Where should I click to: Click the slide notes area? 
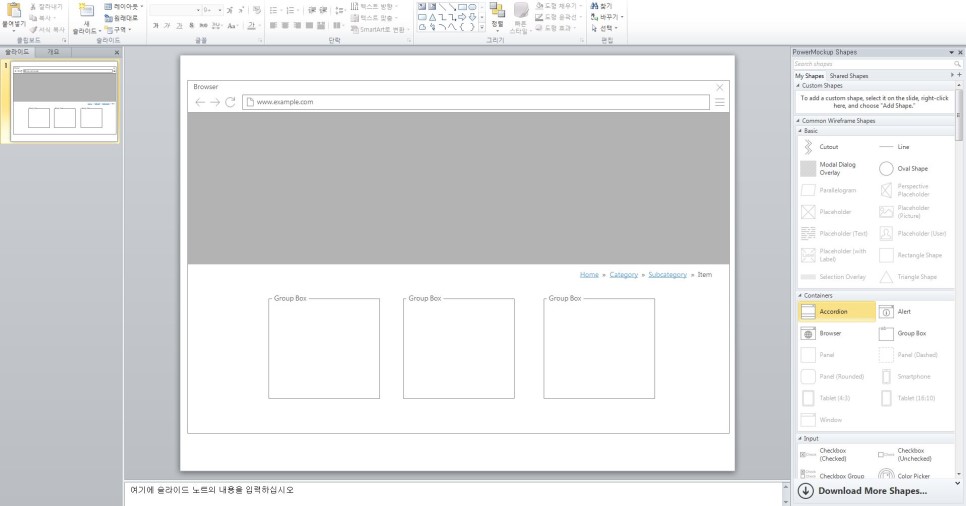[x=450, y=491]
